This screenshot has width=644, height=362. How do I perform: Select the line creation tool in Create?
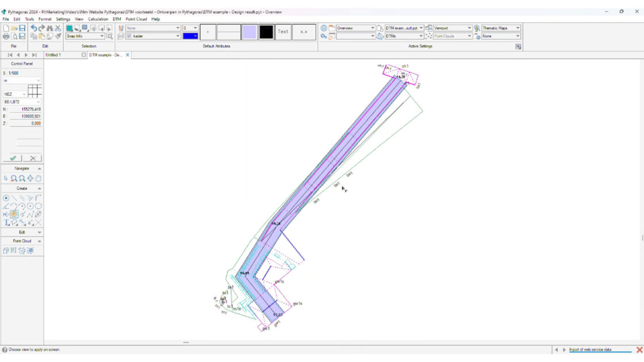[x=14, y=198]
